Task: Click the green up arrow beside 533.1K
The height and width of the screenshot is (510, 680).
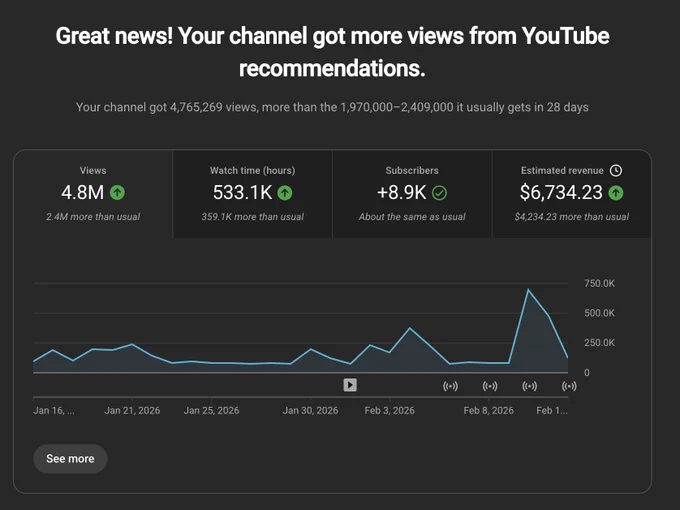Action: 285,193
